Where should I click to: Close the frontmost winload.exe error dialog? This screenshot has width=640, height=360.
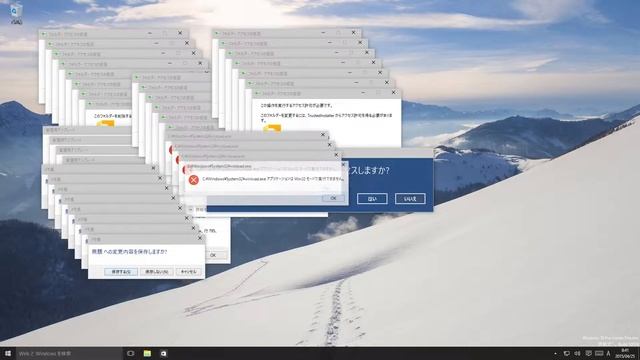coord(343,165)
